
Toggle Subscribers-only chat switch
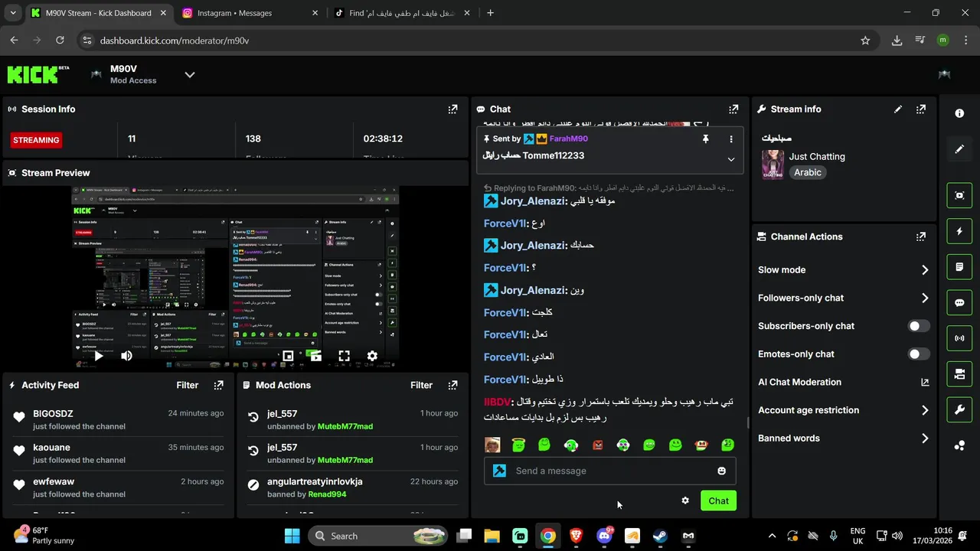(919, 326)
